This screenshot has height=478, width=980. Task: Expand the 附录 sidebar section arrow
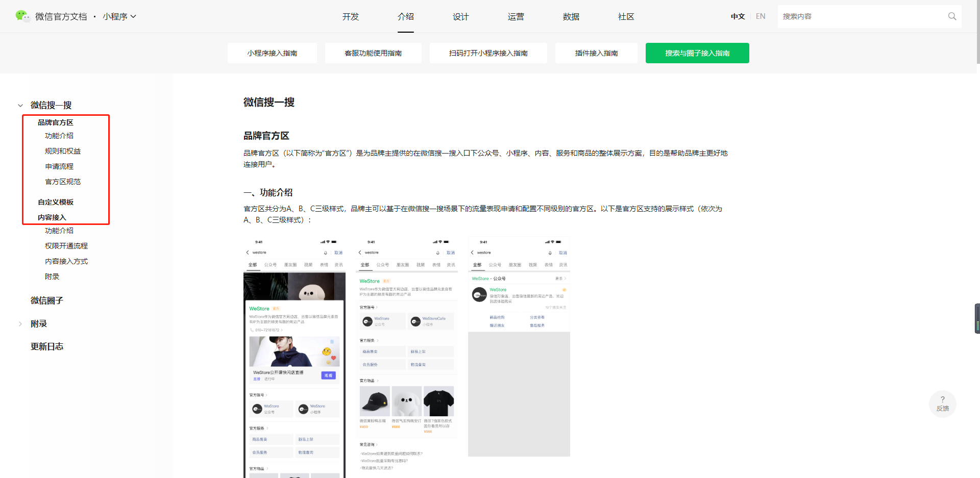pyautogui.click(x=20, y=324)
